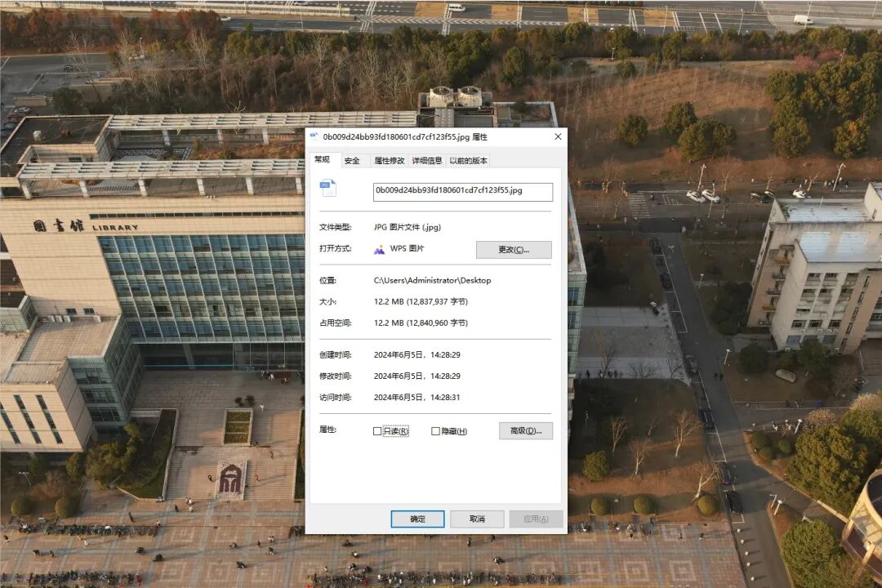
Task: Focus the file name input field
Action: [462, 192]
